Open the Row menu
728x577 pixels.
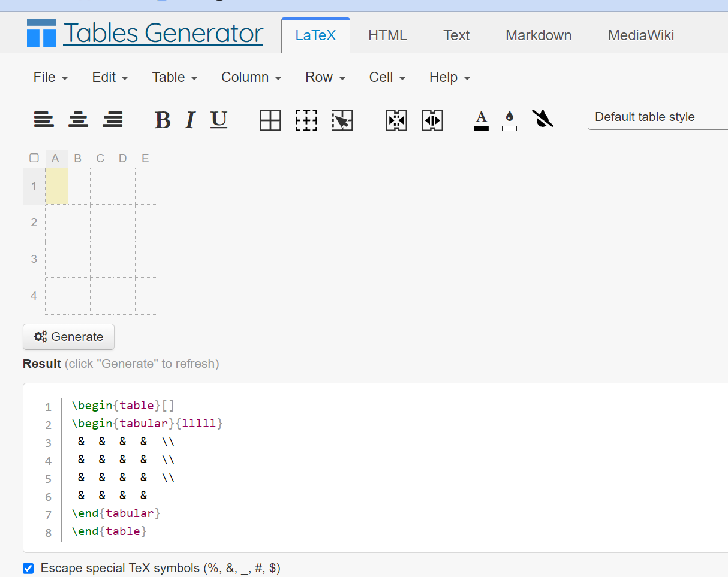326,77
